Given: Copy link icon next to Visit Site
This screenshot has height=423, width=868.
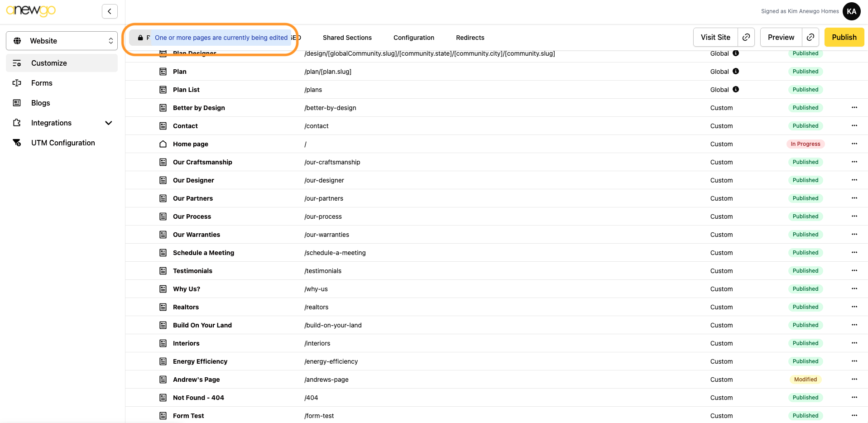Looking at the screenshot, I should (746, 37).
